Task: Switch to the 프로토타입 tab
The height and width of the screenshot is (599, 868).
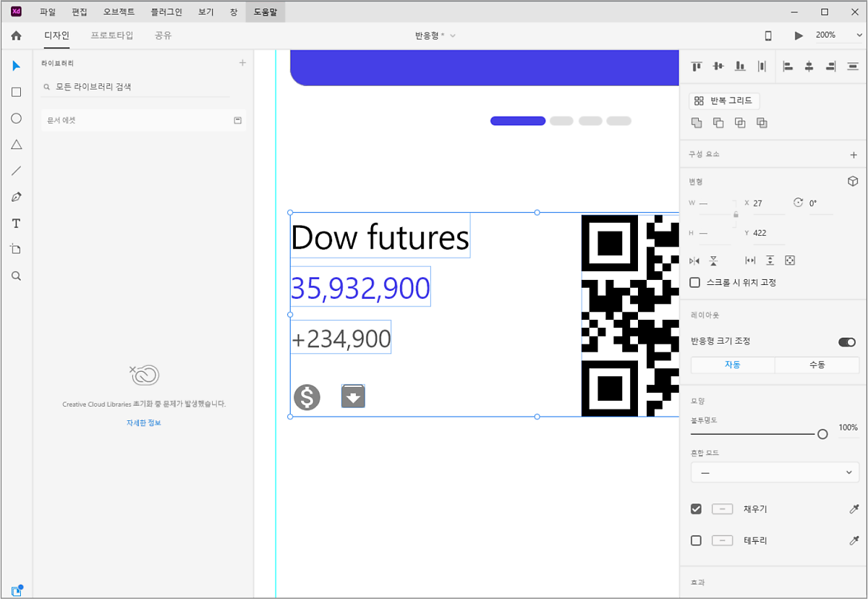Action: point(112,35)
